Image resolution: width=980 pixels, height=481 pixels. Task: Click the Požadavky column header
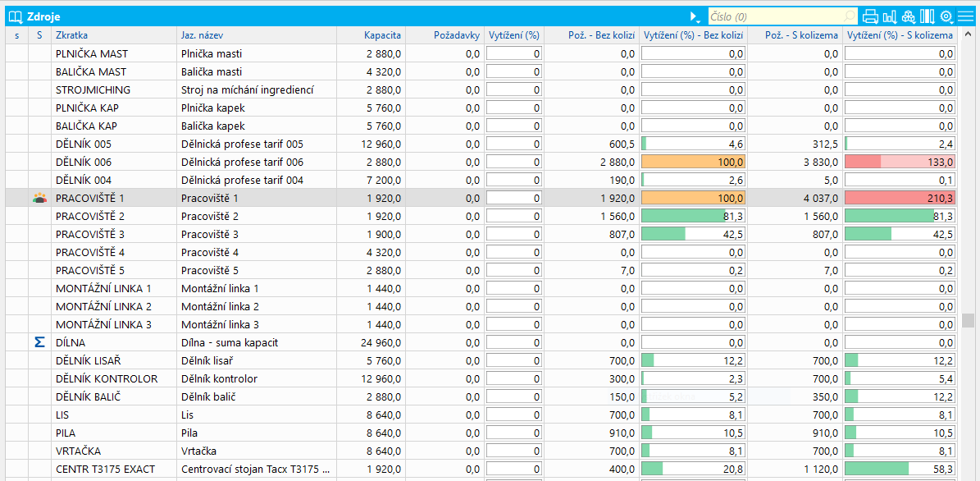[456, 35]
